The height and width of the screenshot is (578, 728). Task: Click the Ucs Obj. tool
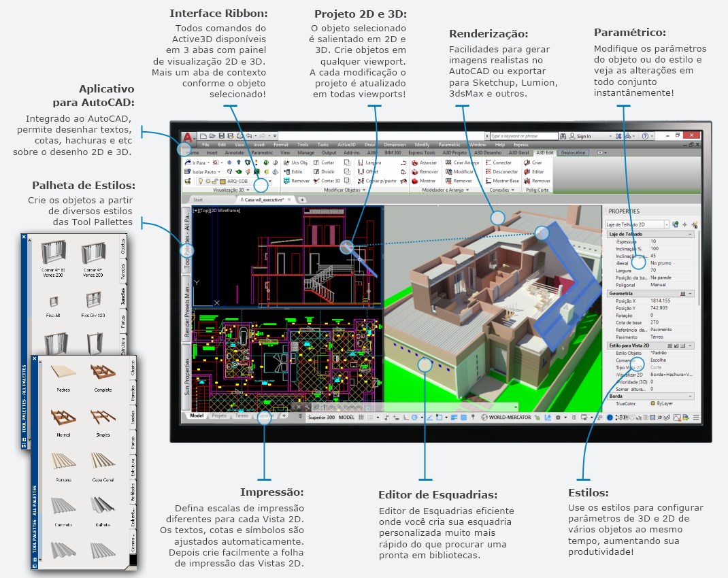(286, 163)
